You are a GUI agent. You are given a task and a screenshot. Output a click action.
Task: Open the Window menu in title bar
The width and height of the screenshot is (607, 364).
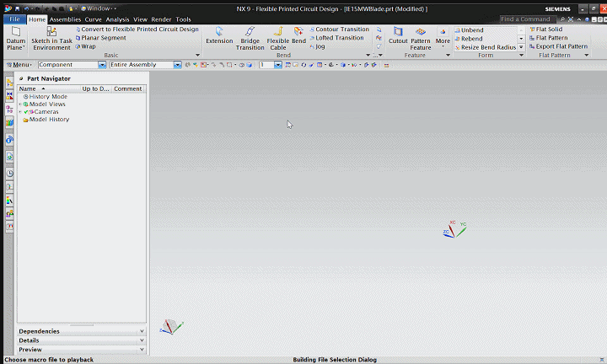[x=98, y=8]
